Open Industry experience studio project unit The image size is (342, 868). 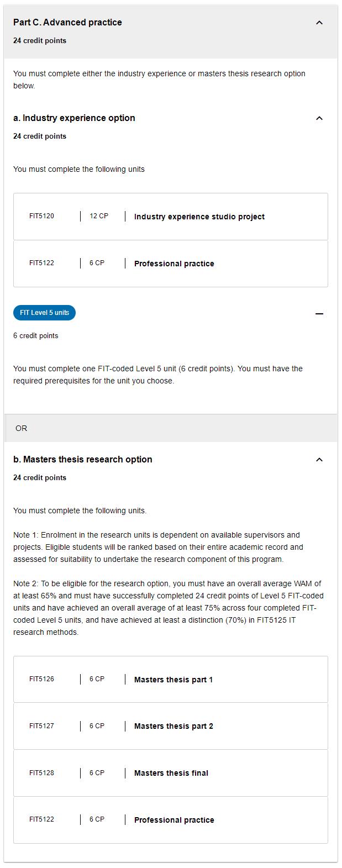(199, 217)
